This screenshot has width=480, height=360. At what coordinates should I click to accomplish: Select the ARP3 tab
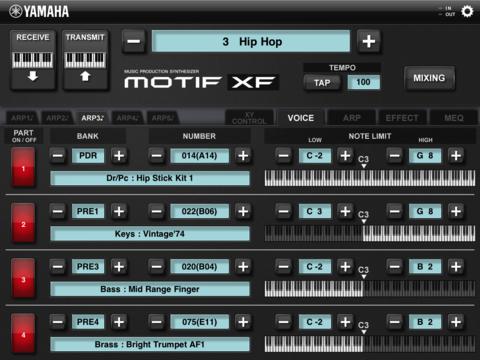coord(93,118)
